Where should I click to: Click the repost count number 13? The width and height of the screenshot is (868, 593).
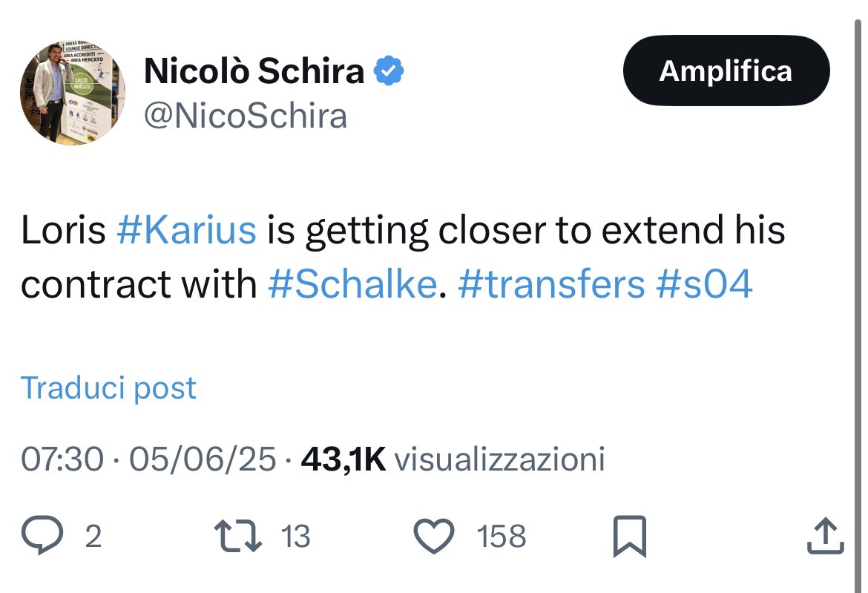[x=295, y=536]
